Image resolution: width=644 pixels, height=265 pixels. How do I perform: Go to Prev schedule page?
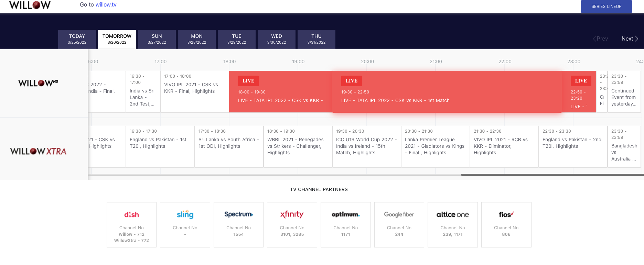[600, 39]
